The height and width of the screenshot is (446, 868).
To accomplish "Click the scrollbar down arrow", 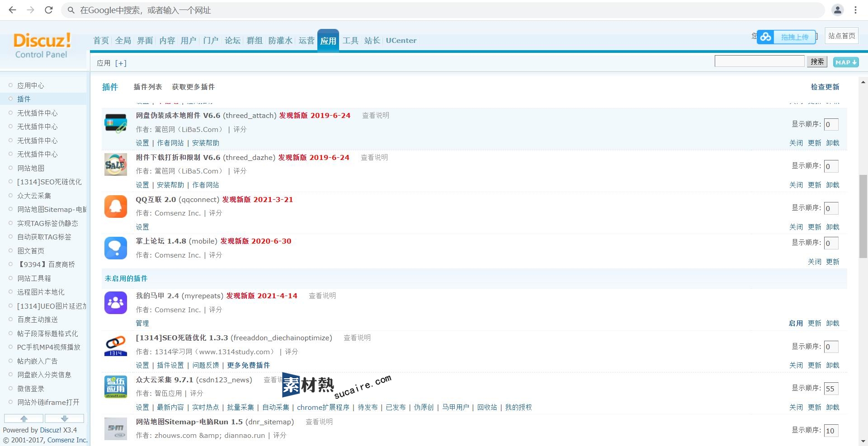I will (x=863, y=441).
